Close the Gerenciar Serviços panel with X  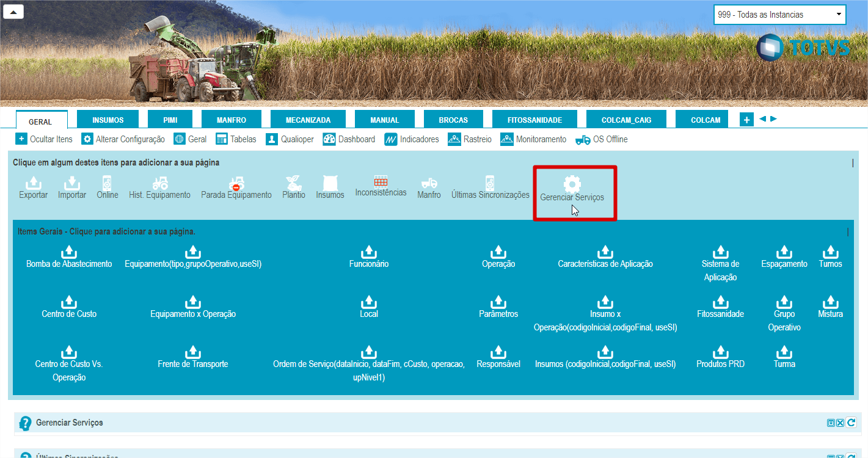pos(840,423)
